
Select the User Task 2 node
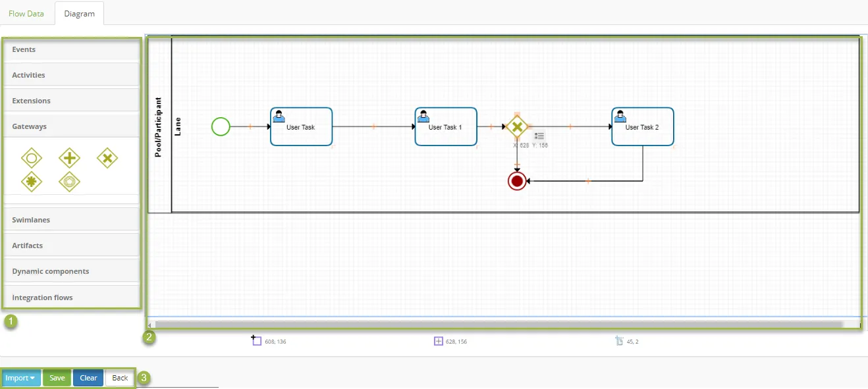tap(642, 126)
